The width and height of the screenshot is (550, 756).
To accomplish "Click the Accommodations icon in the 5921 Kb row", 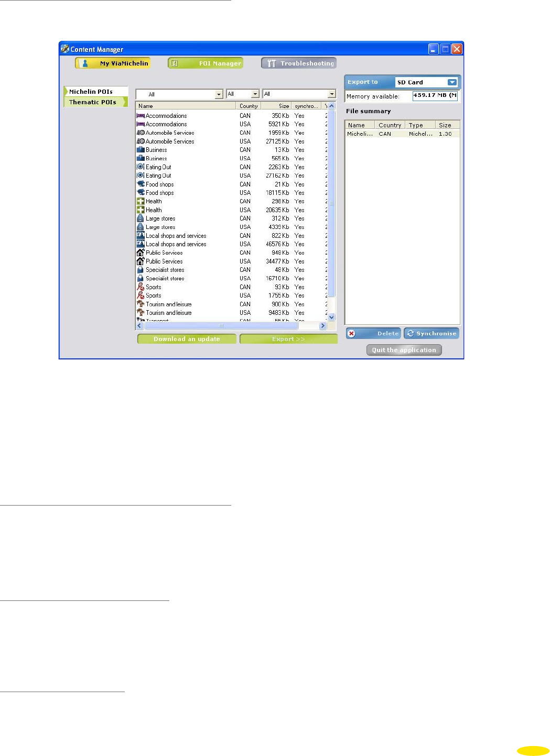I will (x=141, y=124).
